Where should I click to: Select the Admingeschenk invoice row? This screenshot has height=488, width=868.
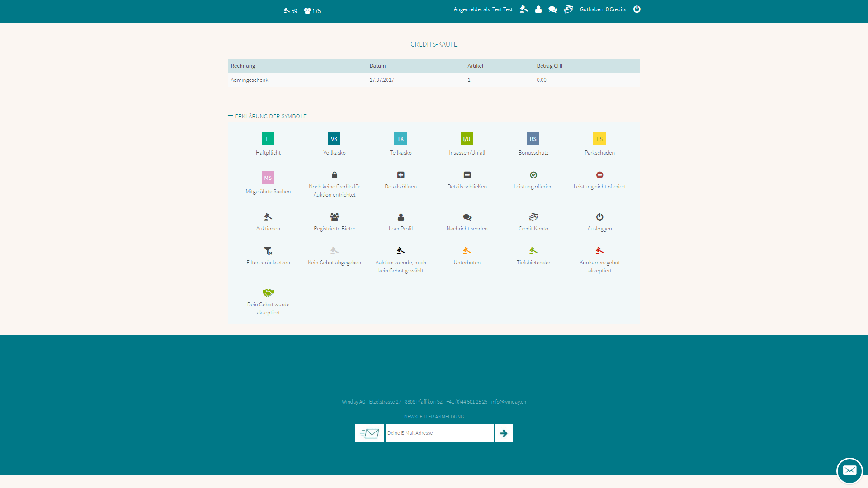coord(249,80)
